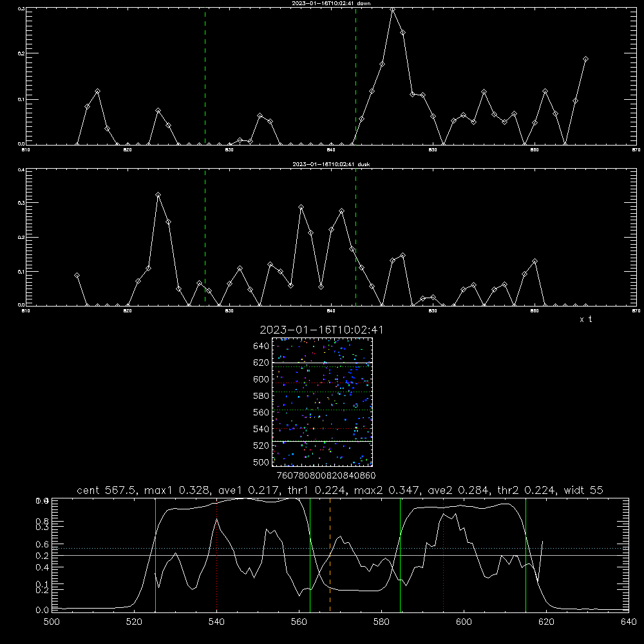Click the 'widt 55' value

coord(583,490)
